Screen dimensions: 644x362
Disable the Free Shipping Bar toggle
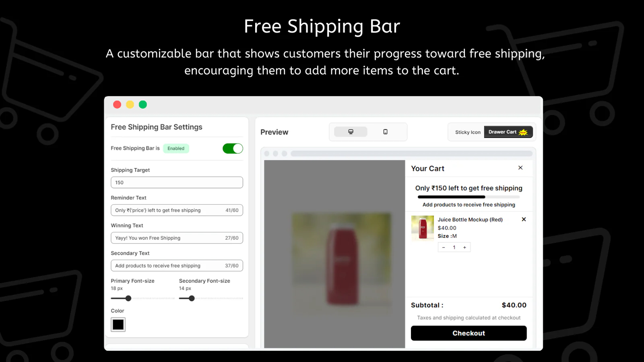point(233,148)
